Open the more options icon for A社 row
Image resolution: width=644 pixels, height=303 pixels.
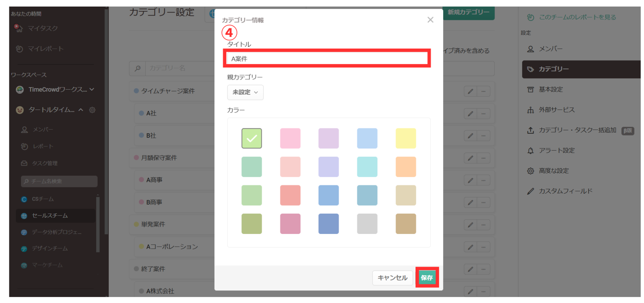[x=483, y=114]
